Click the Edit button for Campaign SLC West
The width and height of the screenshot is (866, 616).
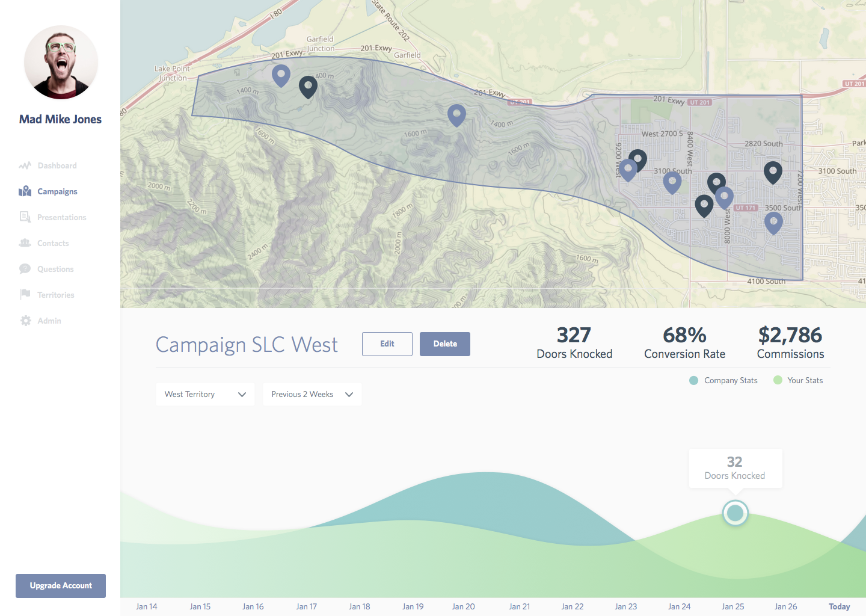[387, 343]
